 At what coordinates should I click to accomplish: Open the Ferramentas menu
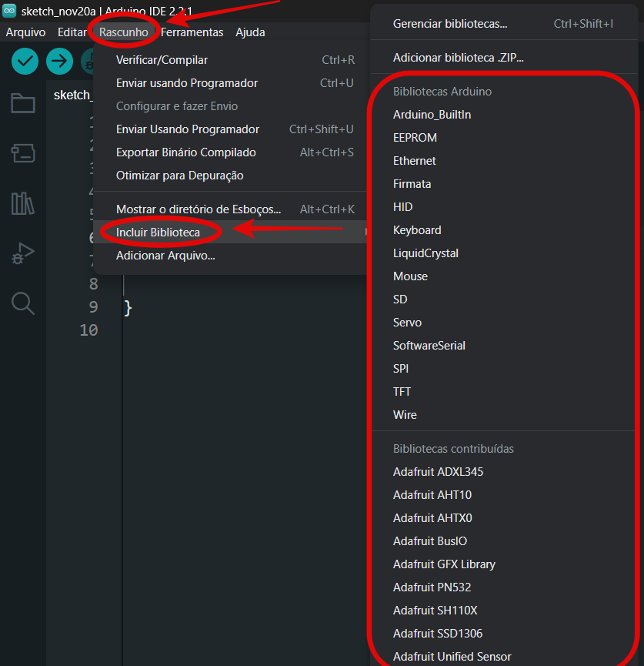[192, 32]
